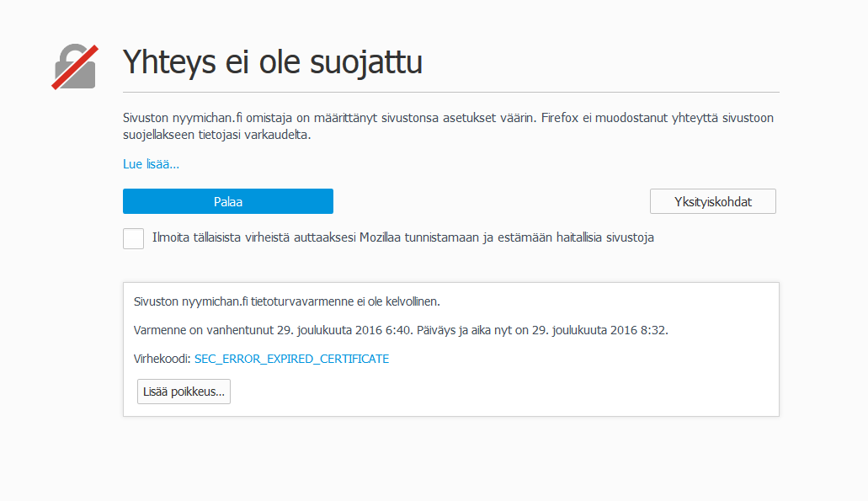868x501 pixels.
Task: Click the horizontal divider under the heading
Action: point(450,92)
